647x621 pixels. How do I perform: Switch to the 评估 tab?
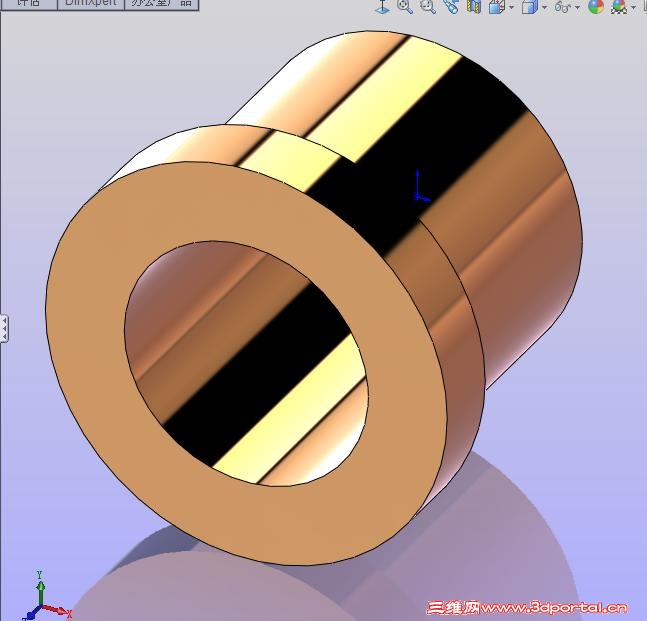point(28,4)
